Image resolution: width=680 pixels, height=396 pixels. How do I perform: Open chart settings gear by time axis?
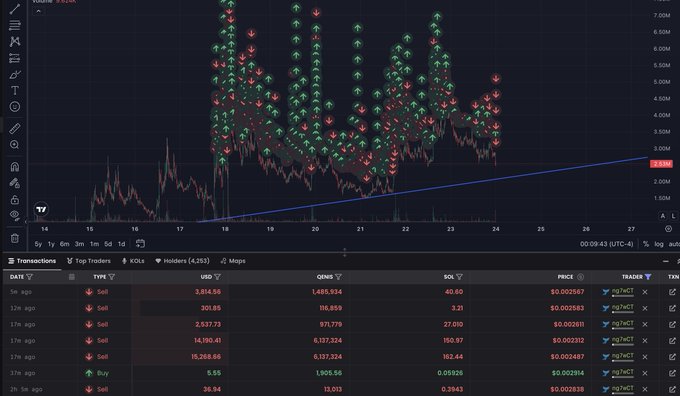(x=668, y=229)
